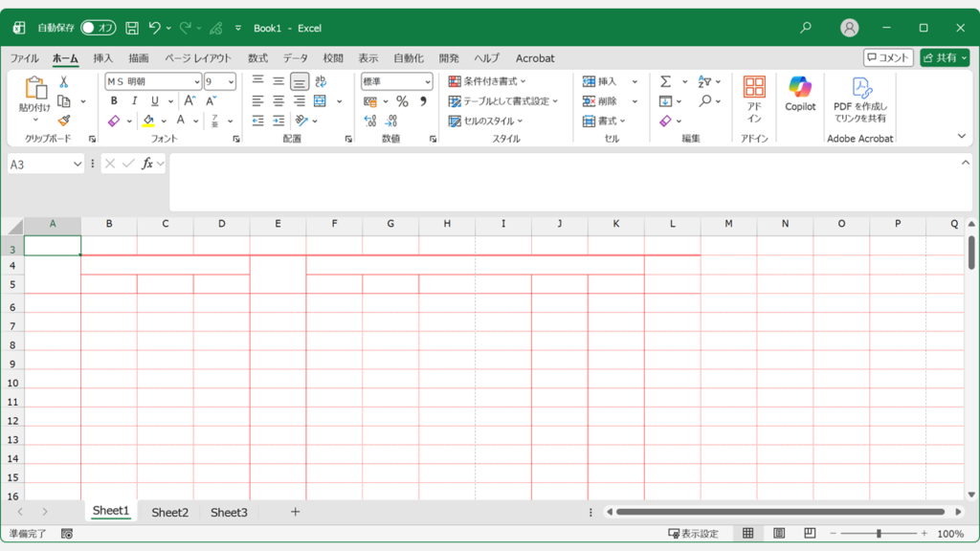Click the percent style icon

402,101
